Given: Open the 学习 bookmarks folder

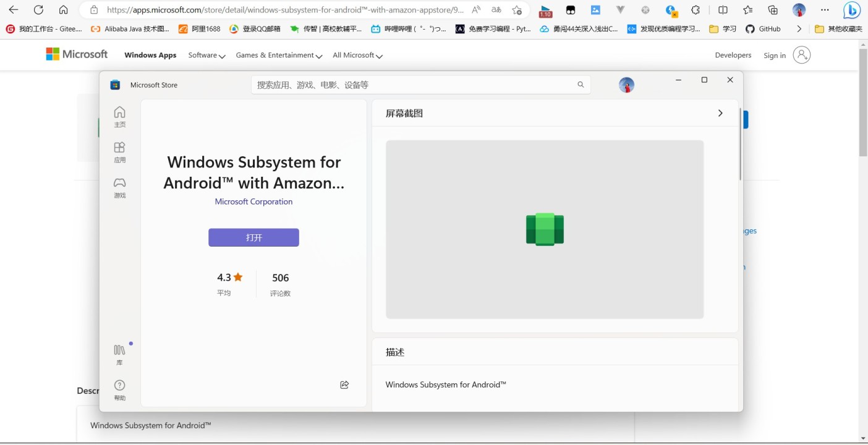Looking at the screenshot, I should click(723, 28).
